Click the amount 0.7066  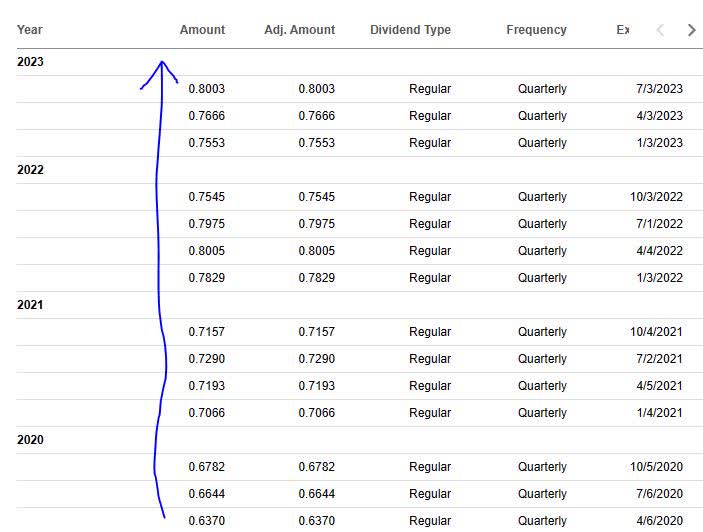[x=207, y=412]
